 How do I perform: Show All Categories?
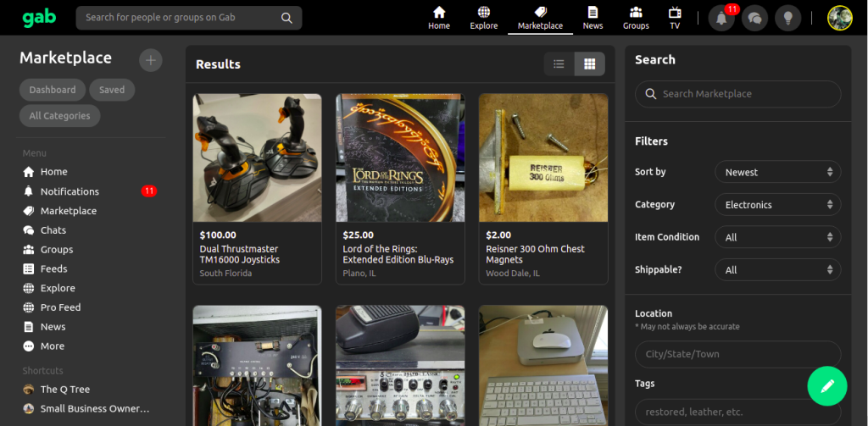(x=60, y=116)
